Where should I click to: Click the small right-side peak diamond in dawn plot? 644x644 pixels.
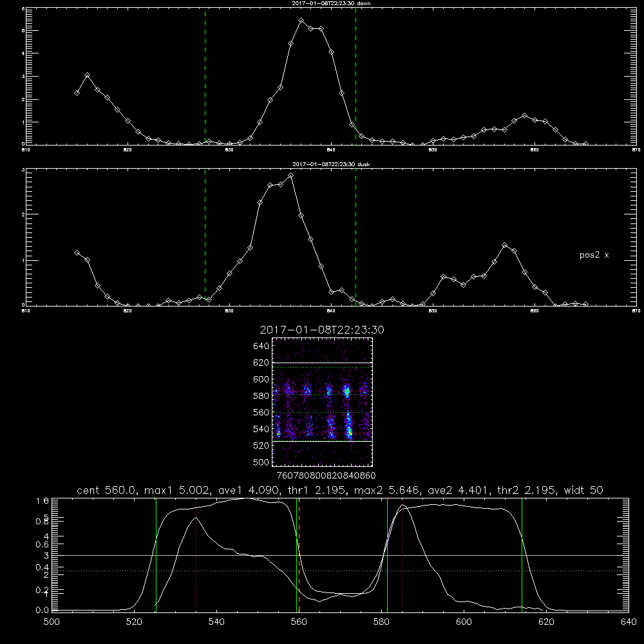click(x=524, y=116)
